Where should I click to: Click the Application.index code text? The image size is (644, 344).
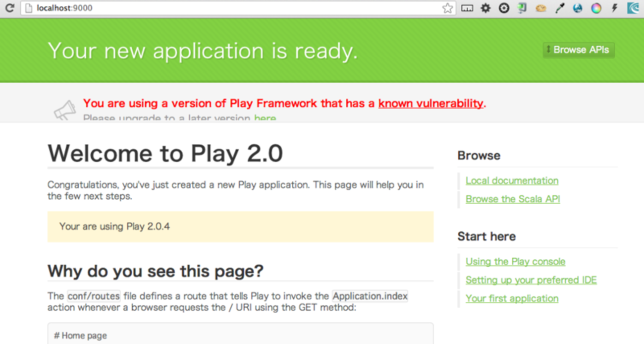[x=370, y=296]
